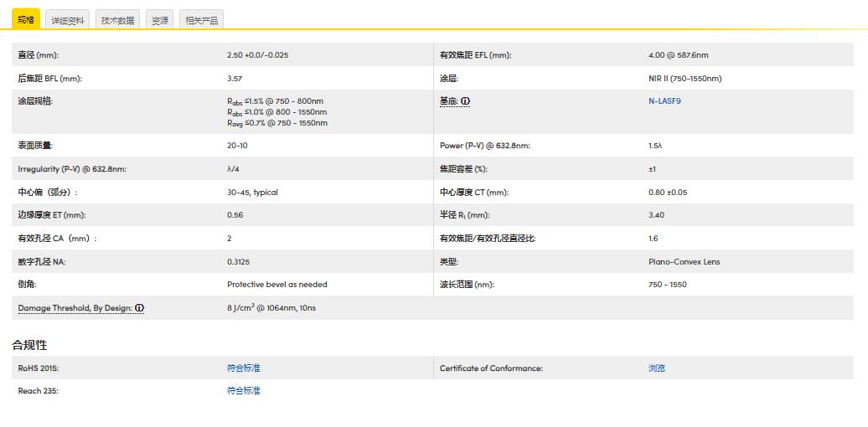Viewport: 868px width, 427px height.
Task: Select the EFL value 4.00 @ 587.6nm
Action: [x=678, y=55]
